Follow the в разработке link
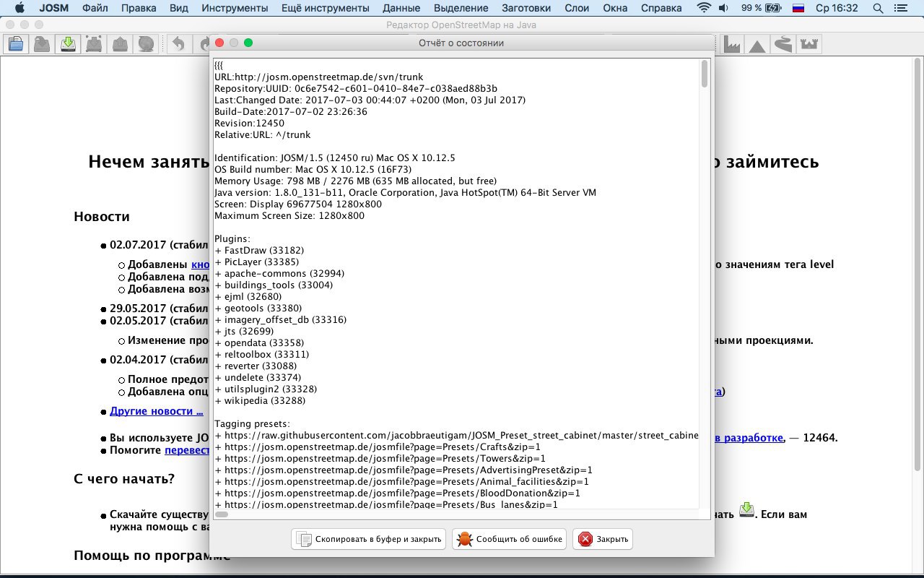Image resolution: width=924 pixels, height=578 pixels. 749,438
